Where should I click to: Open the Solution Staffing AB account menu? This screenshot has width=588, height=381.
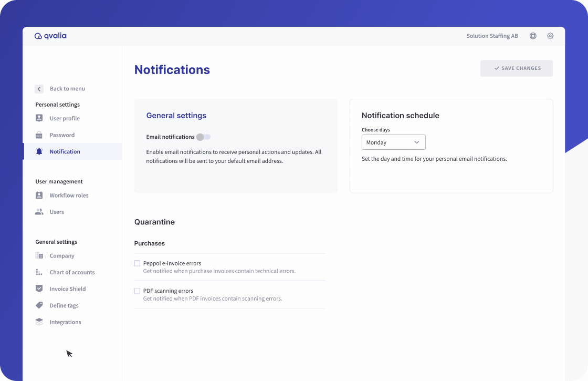(x=492, y=36)
